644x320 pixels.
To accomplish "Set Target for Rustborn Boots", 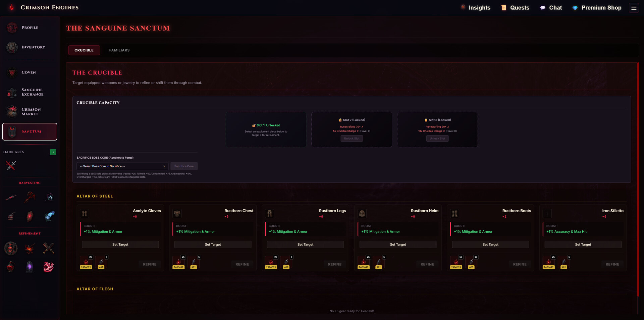I will (491, 245).
